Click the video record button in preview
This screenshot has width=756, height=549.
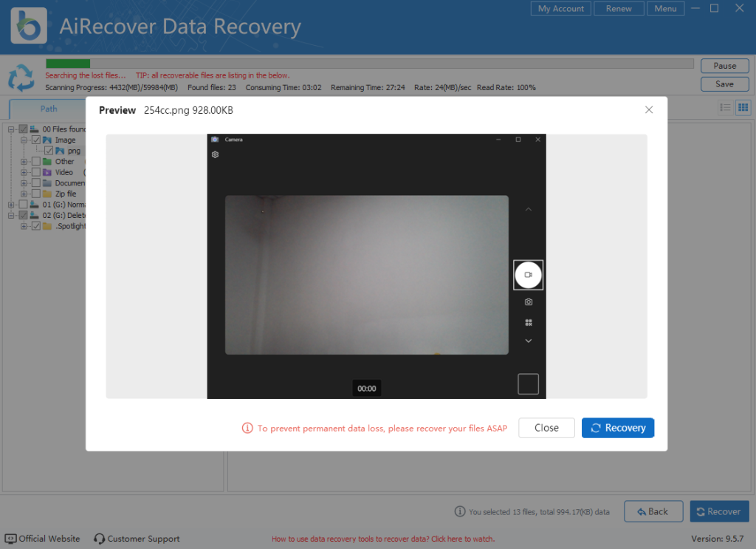(529, 275)
